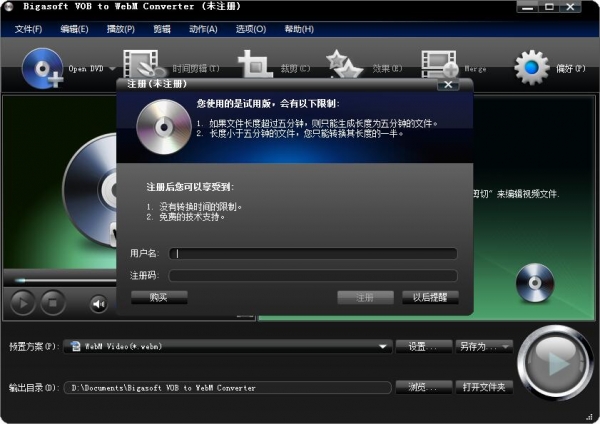Open the 预置方案 WebM Video dropdown
600x424 pixels.
click(x=227, y=347)
